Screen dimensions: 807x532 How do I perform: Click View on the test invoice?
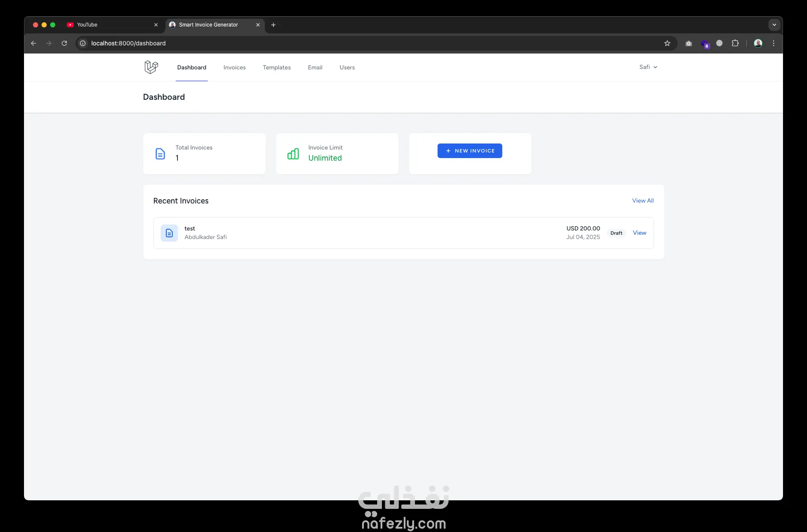pyautogui.click(x=639, y=233)
